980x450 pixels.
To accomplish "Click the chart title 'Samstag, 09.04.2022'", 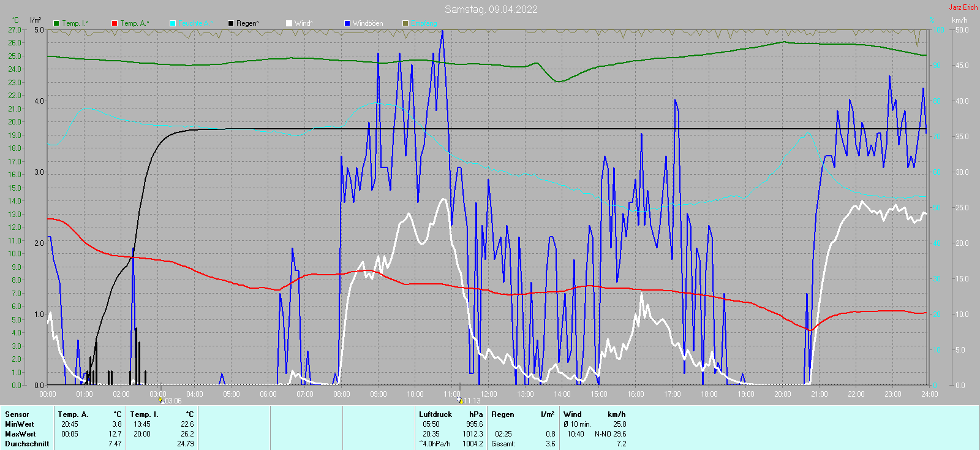I will click(491, 9).
